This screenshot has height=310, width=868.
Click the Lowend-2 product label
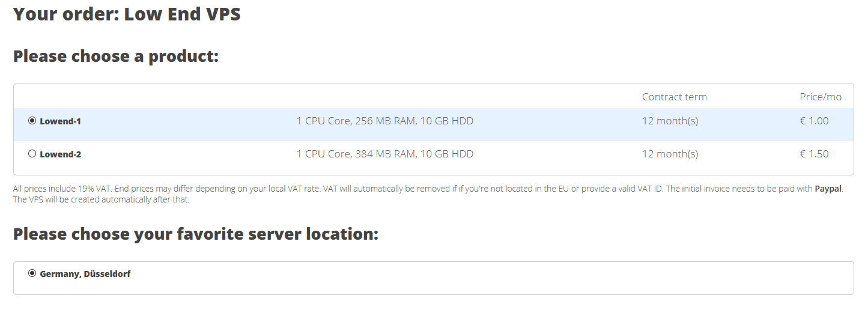click(60, 154)
